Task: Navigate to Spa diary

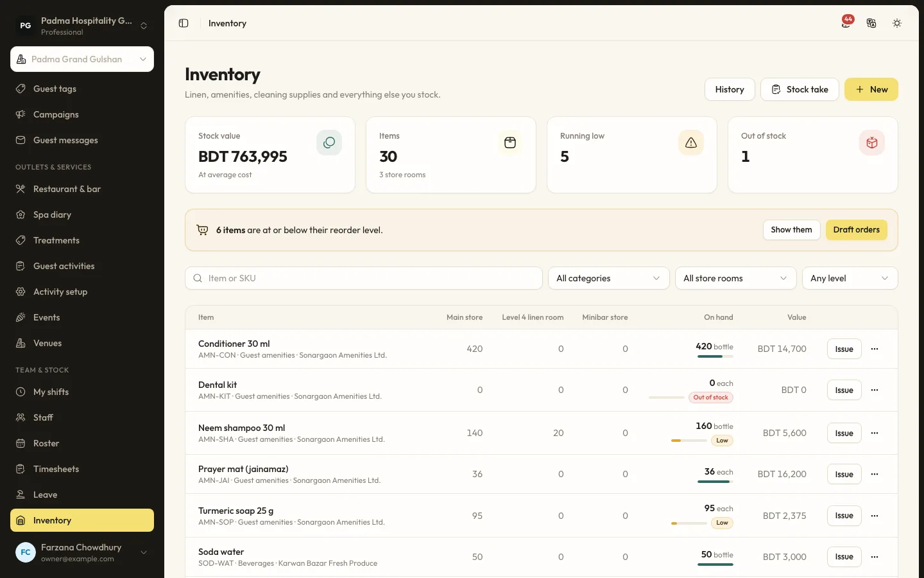Action: point(82,215)
